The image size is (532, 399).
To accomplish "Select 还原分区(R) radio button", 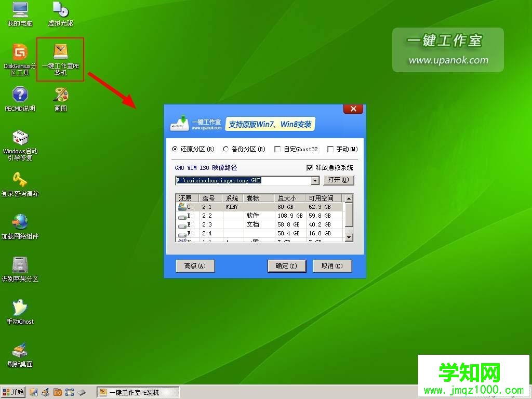I will pyautogui.click(x=193, y=149).
